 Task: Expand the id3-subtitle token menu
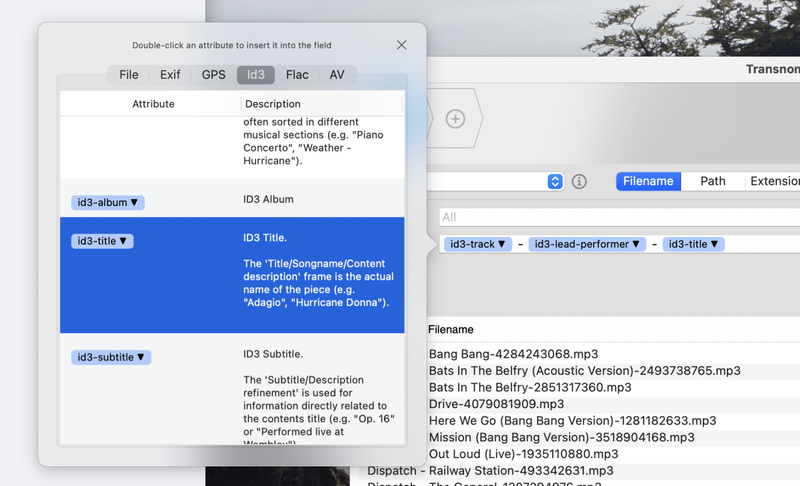point(111,356)
